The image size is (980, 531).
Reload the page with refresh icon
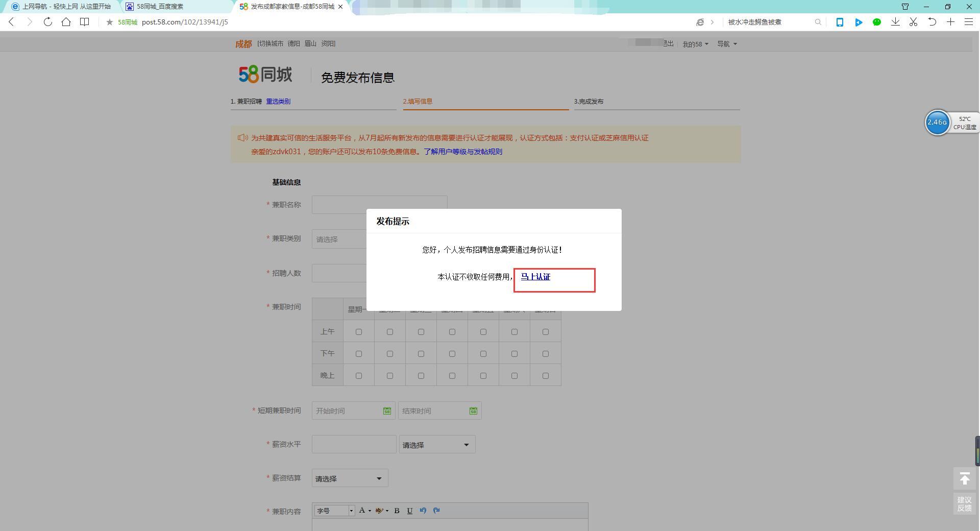pos(48,22)
